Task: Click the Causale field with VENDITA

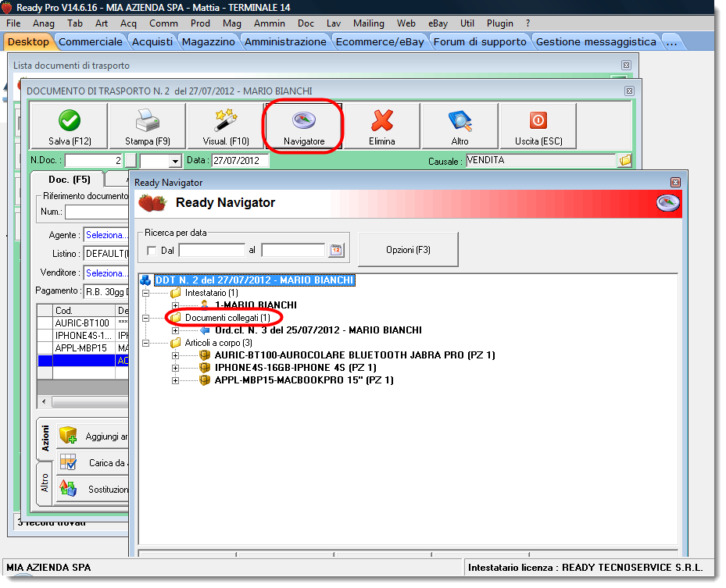Action: (540, 161)
